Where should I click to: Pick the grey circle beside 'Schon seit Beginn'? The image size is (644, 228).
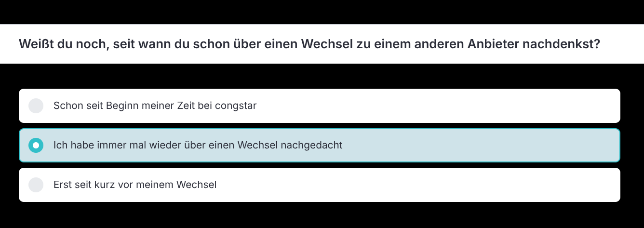36,106
